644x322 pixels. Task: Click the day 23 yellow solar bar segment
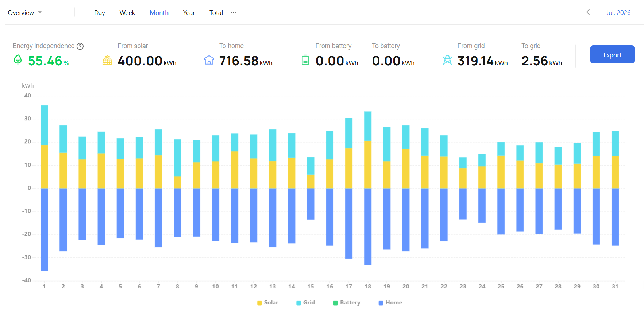[463, 178]
